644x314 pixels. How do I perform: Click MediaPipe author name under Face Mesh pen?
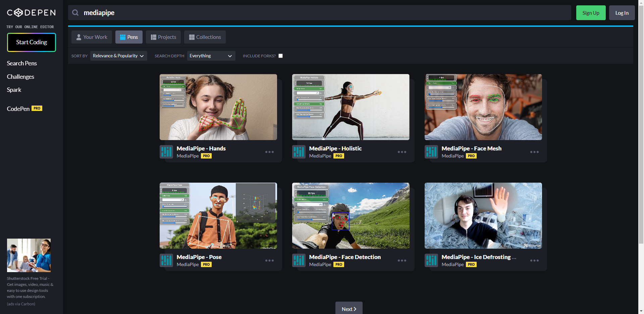tap(453, 156)
